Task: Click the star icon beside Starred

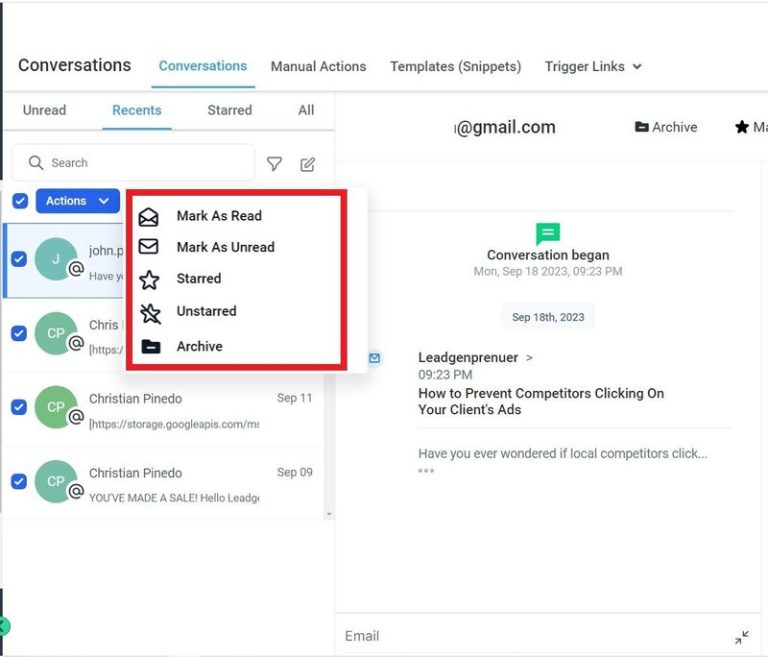Action: [149, 279]
